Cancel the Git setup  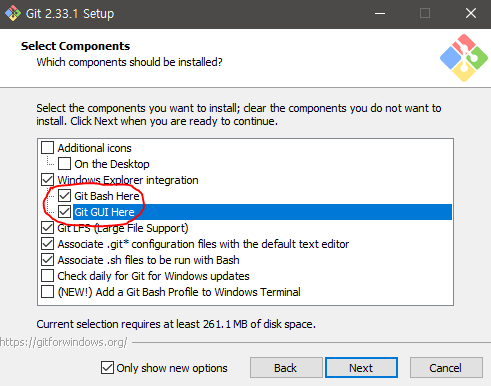[x=446, y=368]
